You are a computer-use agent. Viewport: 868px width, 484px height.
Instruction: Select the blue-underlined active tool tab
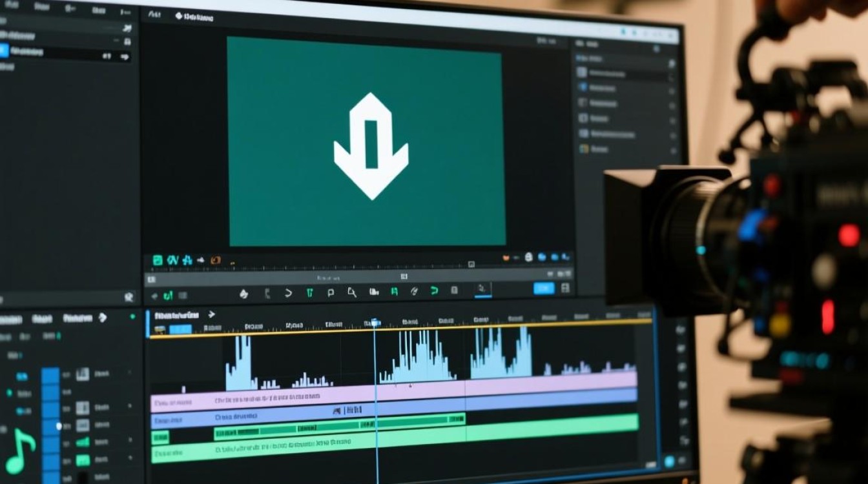[482, 290]
